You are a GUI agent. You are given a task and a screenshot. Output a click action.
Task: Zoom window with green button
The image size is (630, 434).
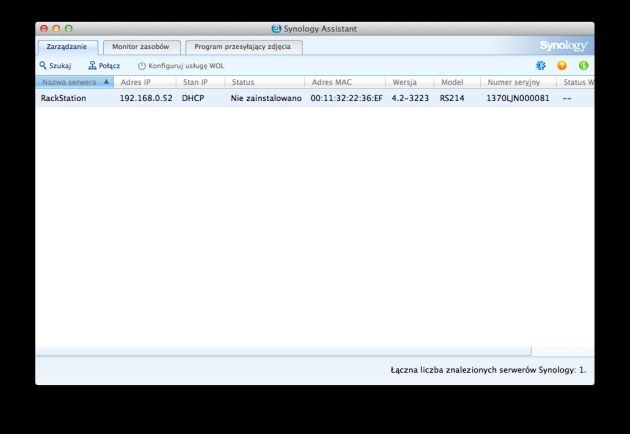(x=69, y=29)
